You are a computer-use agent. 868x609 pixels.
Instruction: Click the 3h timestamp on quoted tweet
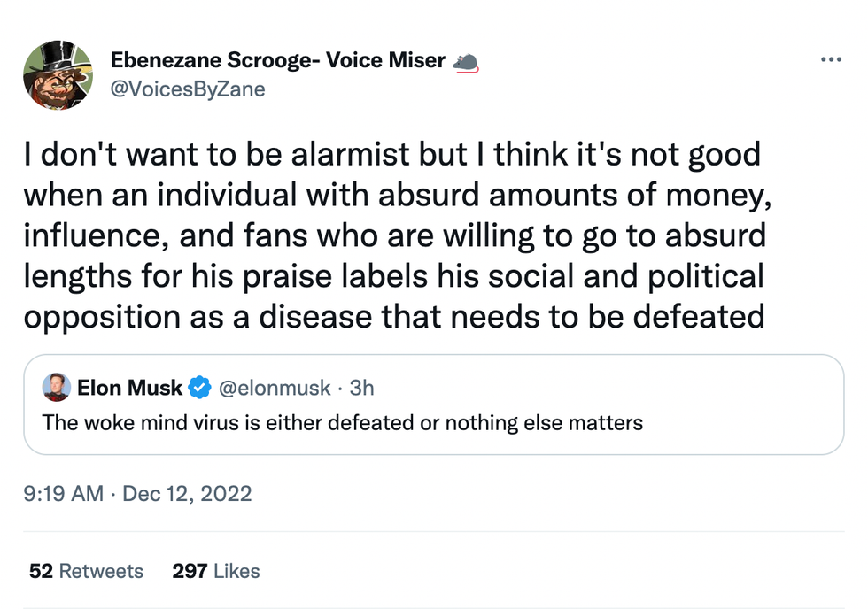click(361, 388)
